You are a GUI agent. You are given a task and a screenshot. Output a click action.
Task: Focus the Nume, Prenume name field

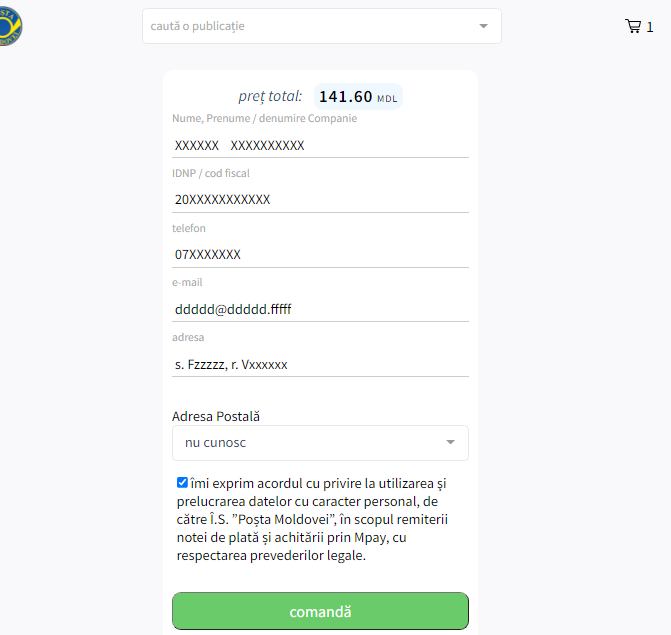(320, 145)
